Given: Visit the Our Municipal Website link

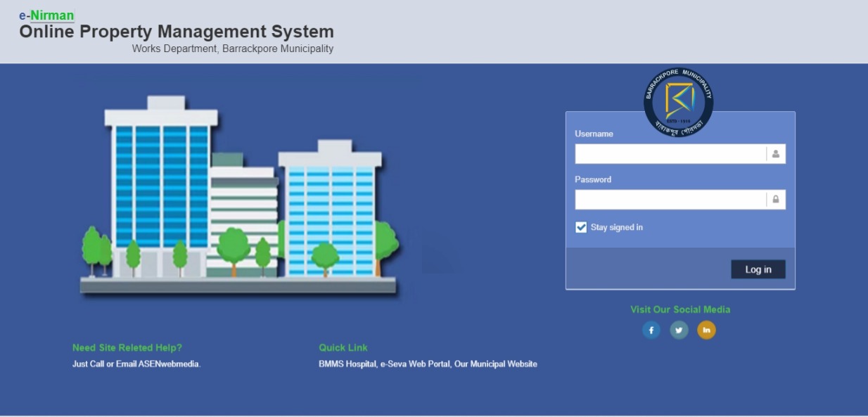Looking at the screenshot, I should tap(496, 364).
